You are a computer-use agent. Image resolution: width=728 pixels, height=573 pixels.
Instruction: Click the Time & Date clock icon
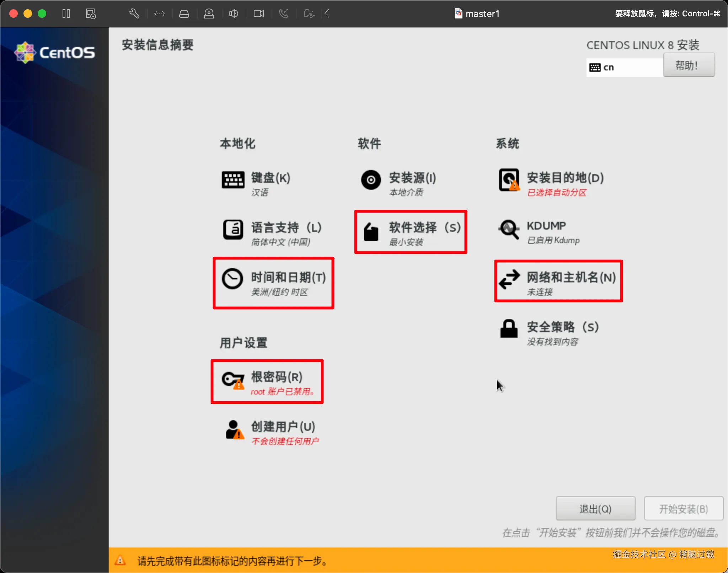232,278
